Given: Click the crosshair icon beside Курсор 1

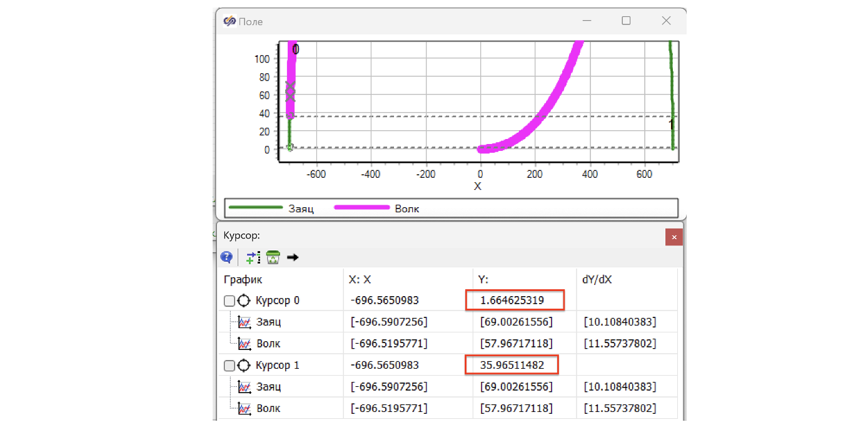Looking at the screenshot, I should tap(244, 365).
